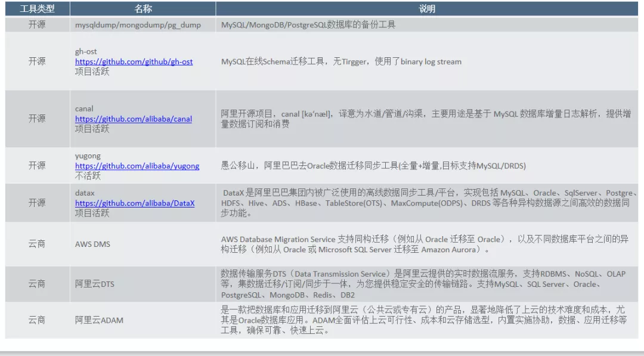This screenshot has width=644, height=356.
Task: Select the gh-ost tool name text
Action: [86, 51]
